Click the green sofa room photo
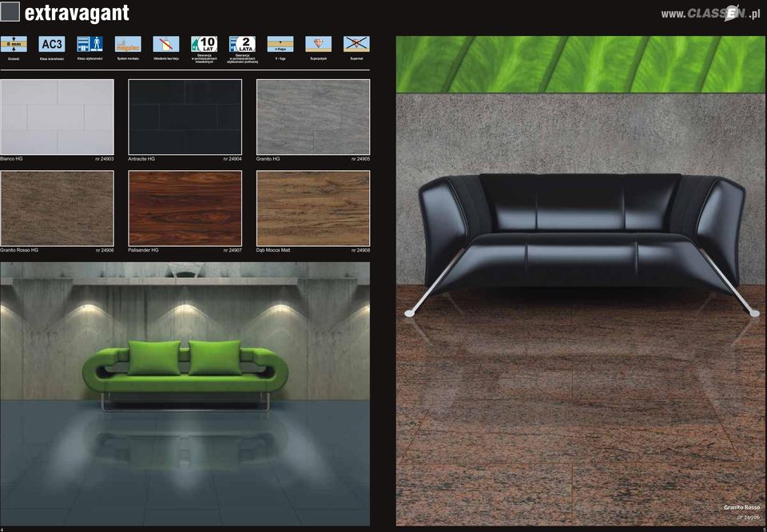The image size is (767, 532). coord(185,394)
